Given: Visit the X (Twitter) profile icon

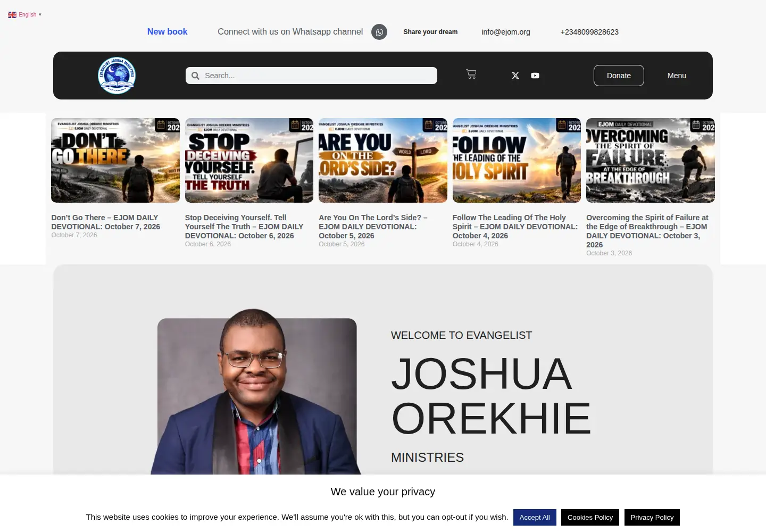Looking at the screenshot, I should pyautogui.click(x=515, y=76).
